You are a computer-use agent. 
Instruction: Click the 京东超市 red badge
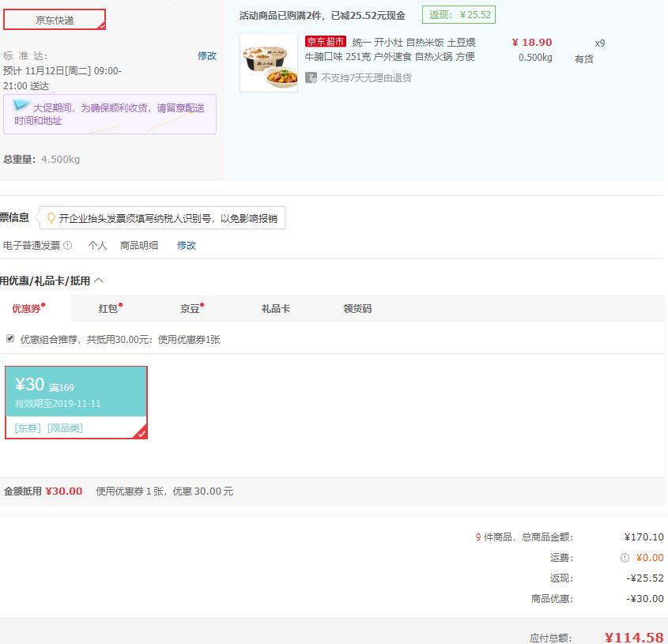click(326, 42)
